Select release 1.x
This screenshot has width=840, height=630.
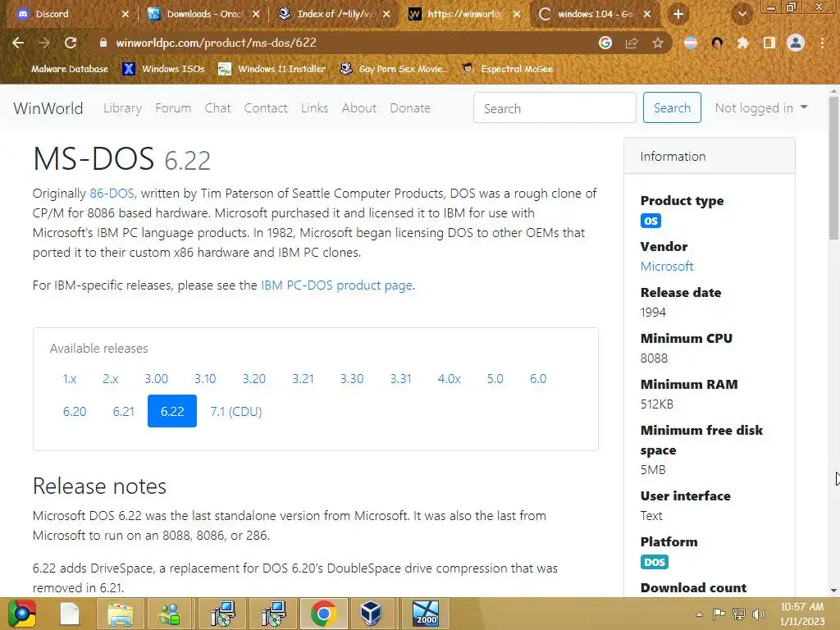click(70, 379)
